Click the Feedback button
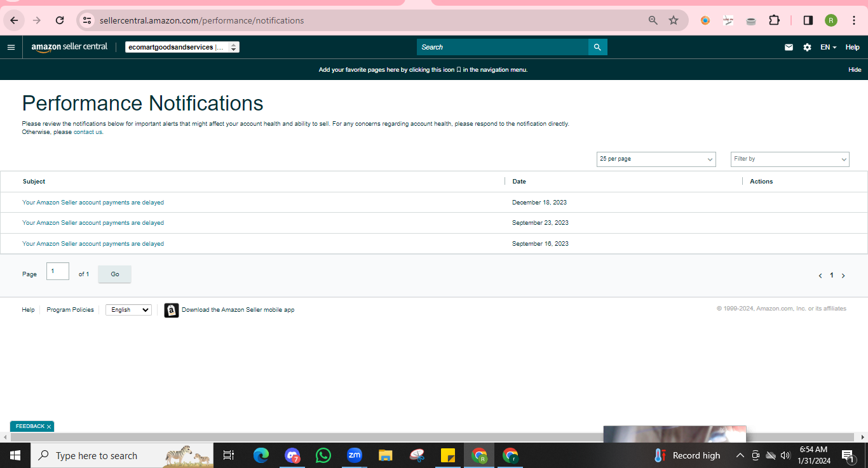 coord(30,427)
